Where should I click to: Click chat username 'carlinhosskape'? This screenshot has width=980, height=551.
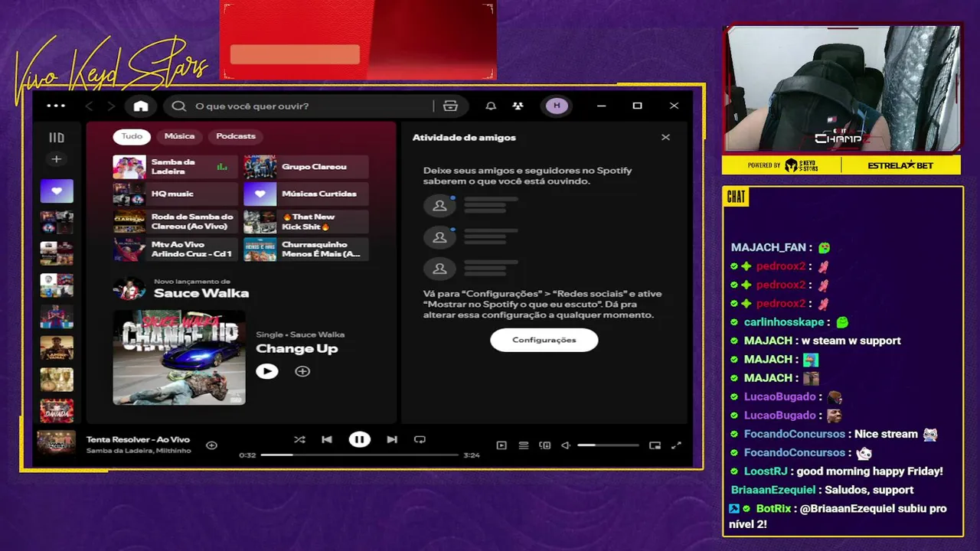pos(784,322)
